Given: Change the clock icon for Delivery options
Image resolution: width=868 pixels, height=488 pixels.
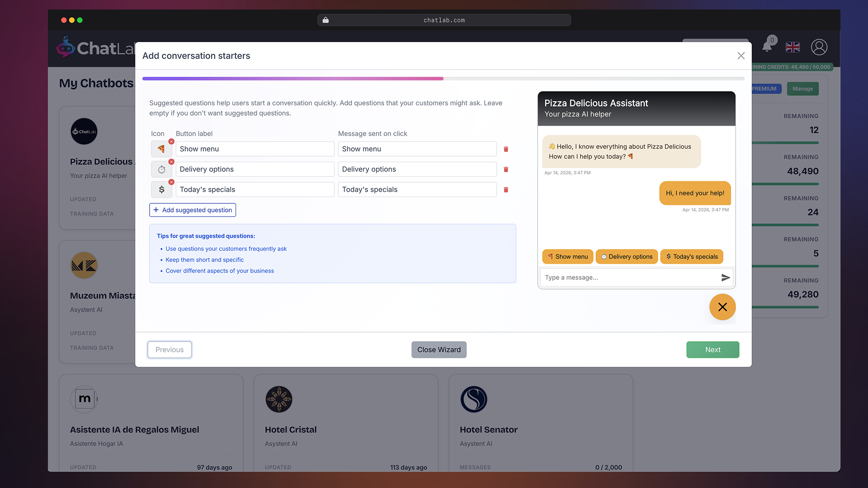Looking at the screenshot, I should [x=161, y=169].
